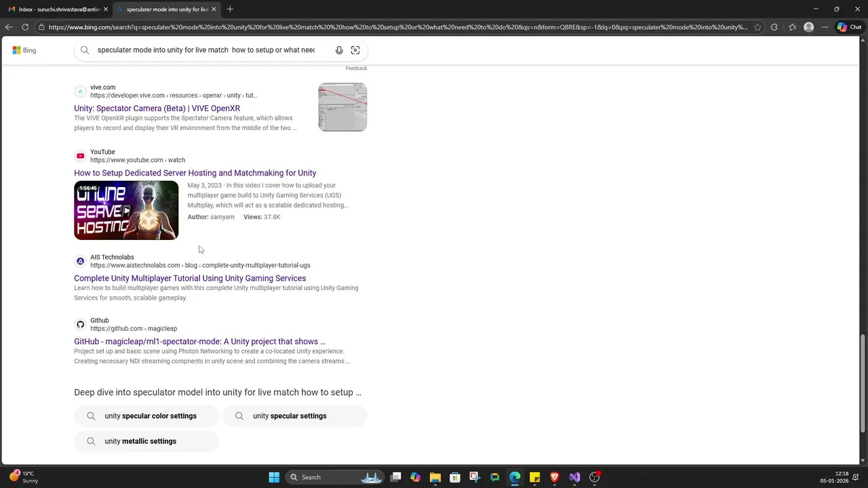Switch to Microsoft Edge on the taskbar
This screenshot has width=868, height=488.
(515, 477)
